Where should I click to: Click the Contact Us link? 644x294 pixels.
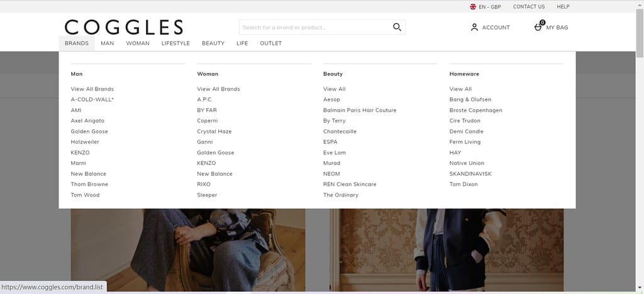[529, 7]
